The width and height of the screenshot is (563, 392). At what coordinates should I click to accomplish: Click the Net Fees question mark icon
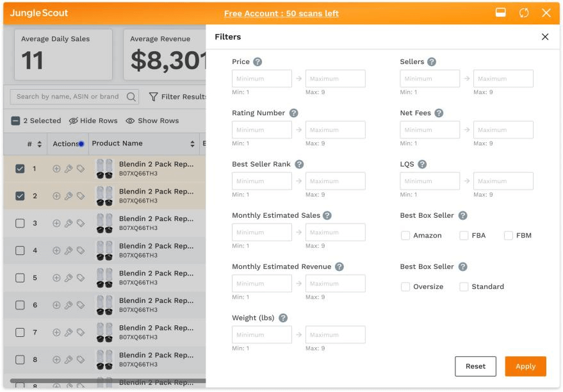439,113
